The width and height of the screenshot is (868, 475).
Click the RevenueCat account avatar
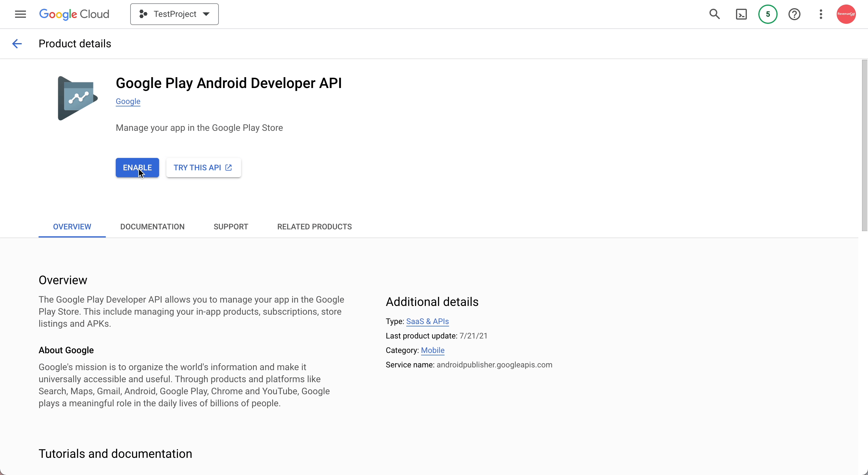846,14
